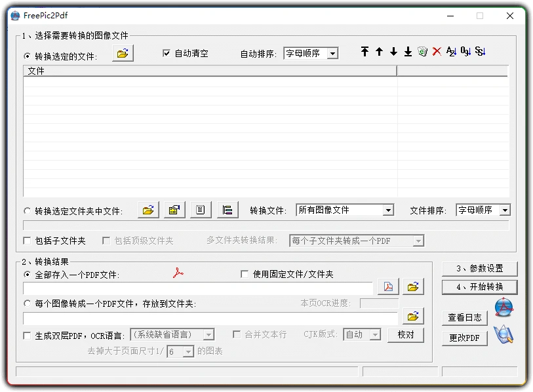Clear the file list with red X icon
Image resolution: width=533 pixels, height=392 pixels.
point(437,51)
